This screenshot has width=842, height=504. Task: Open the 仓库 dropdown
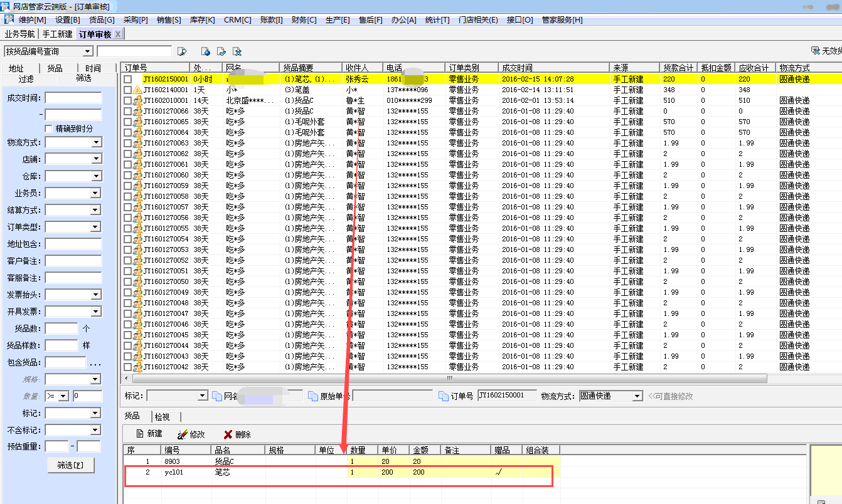point(96,177)
